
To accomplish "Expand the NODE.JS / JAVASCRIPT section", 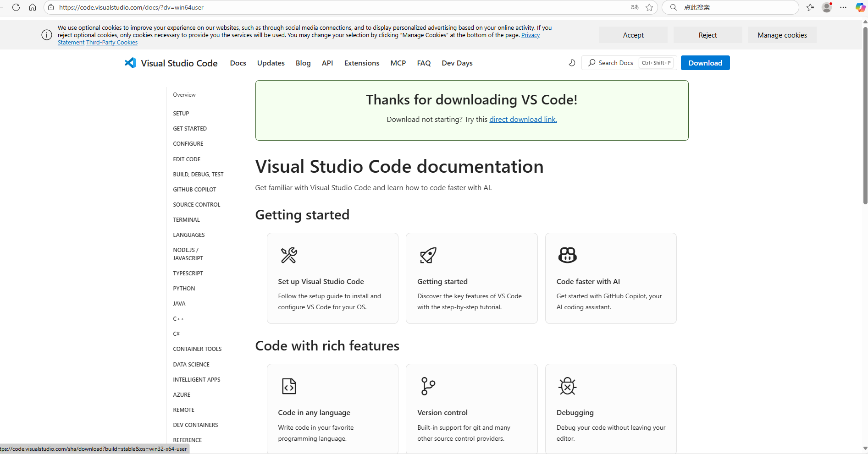I will pos(188,254).
